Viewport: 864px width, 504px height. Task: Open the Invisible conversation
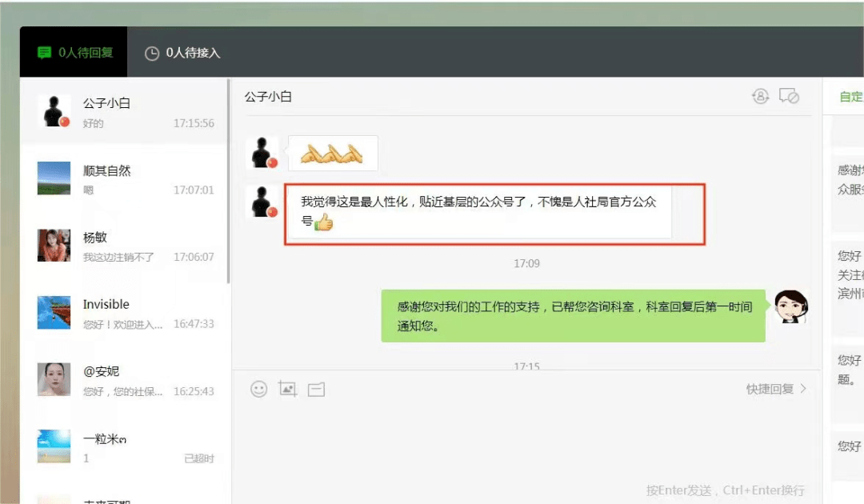click(x=124, y=313)
